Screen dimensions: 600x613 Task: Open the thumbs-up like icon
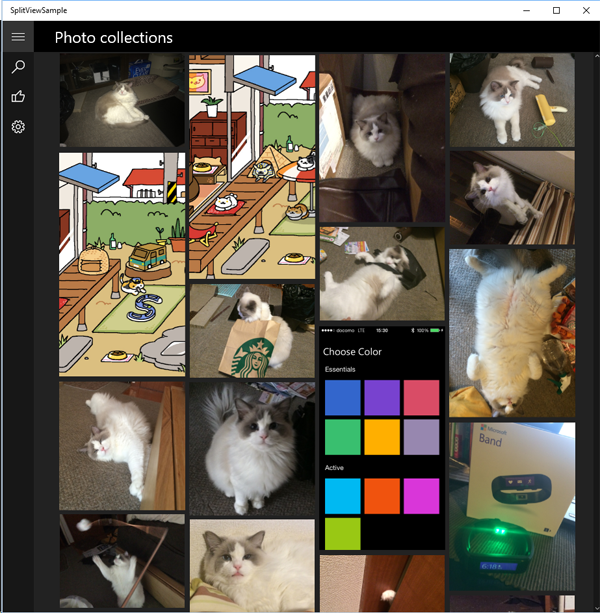coord(18,97)
